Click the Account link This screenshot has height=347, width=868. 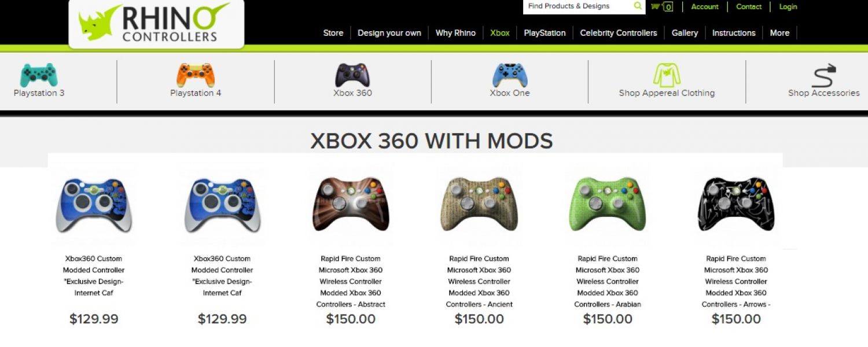[705, 7]
